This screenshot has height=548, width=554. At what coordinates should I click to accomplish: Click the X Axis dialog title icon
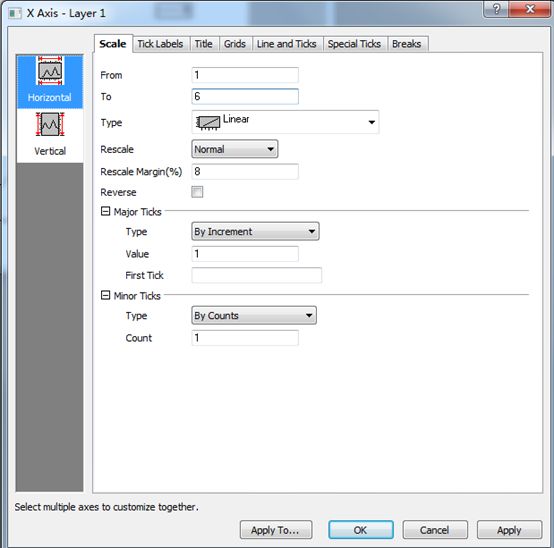15,14
